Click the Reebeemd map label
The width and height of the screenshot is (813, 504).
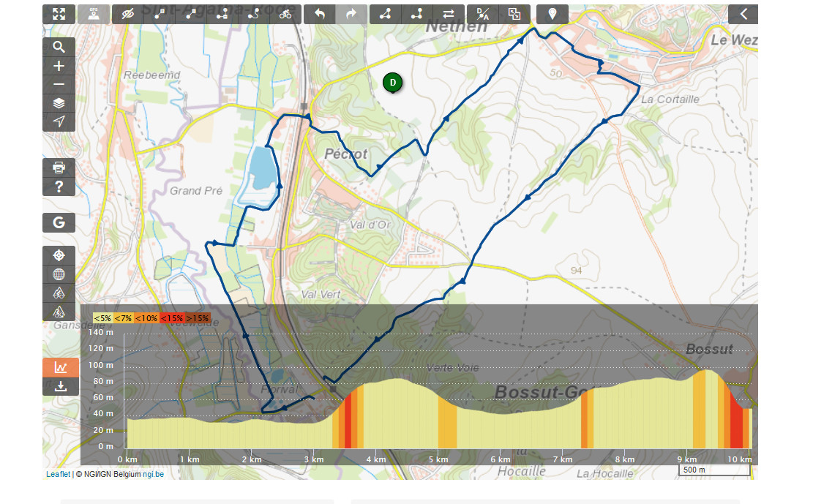152,75
